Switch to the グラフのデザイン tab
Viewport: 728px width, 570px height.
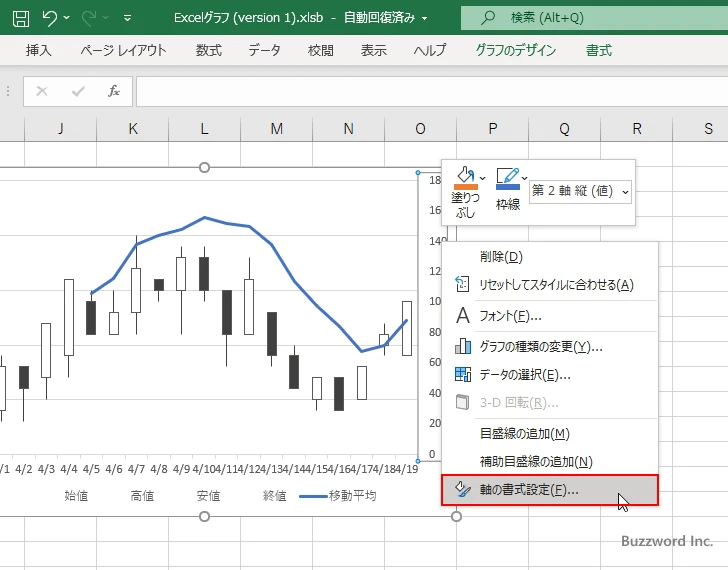click(x=515, y=50)
